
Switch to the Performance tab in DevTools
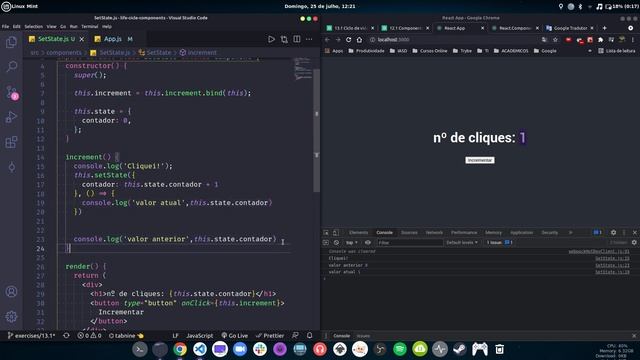point(464,232)
